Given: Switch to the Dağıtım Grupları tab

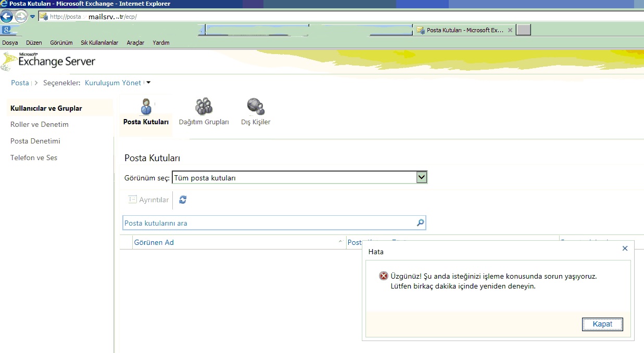Looking at the screenshot, I should click(204, 112).
